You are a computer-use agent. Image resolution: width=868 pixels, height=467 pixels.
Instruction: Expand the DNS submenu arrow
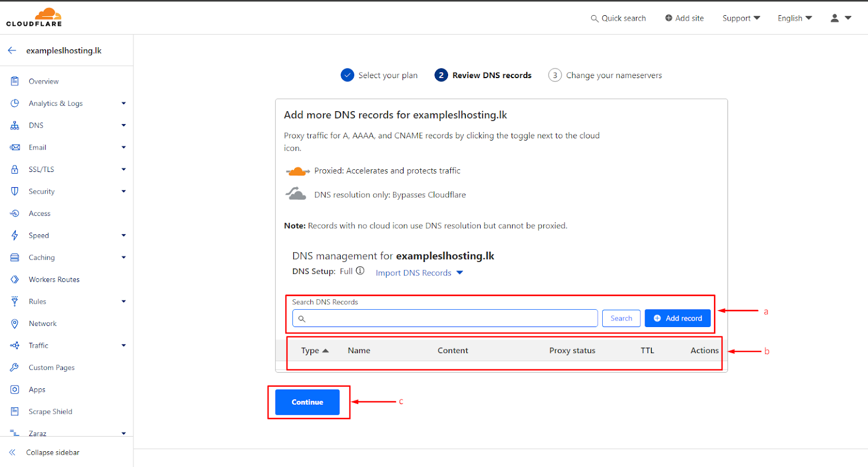point(124,125)
